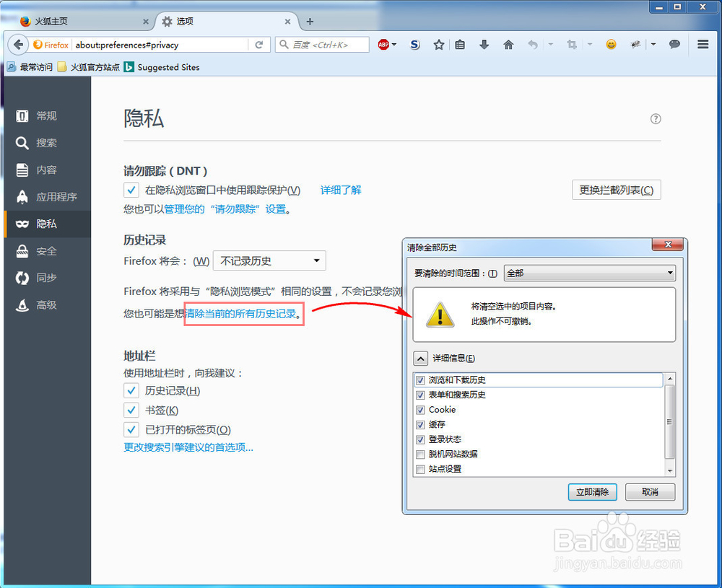The image size is (722, 588).
Task: Open the 内容 content settings section
Action: pos(48,170)
